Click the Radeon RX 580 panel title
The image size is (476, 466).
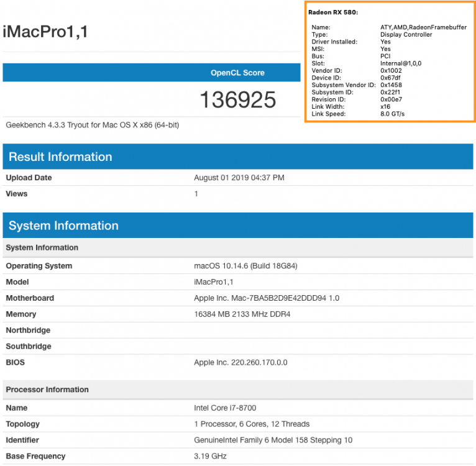click(x=333, y=12)
